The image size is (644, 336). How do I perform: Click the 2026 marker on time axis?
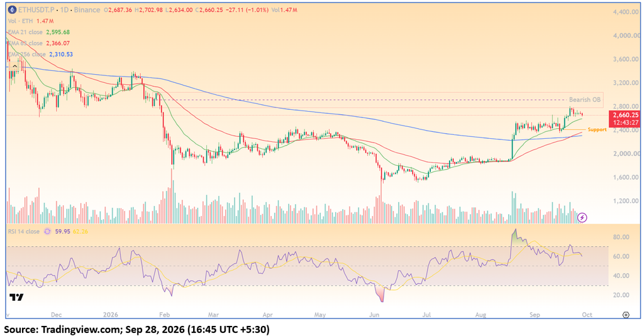click(111, 315)
